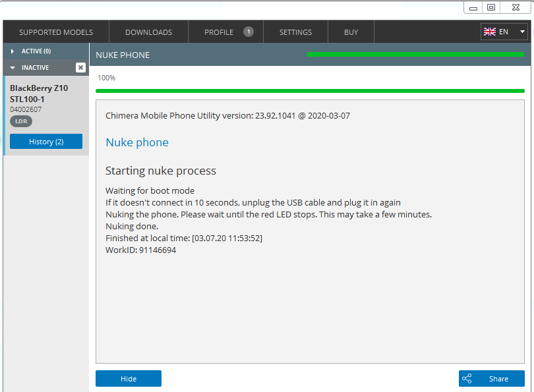Screen dimensions: 534x392
Task: Expand the Active (0) device list
Action: click(x=45, y=51)
